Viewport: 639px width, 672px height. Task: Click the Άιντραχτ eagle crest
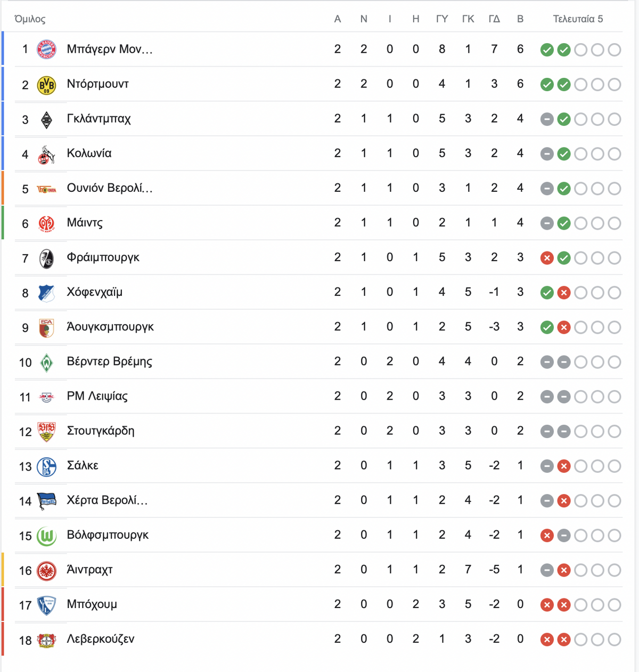[x=46, y=570]
